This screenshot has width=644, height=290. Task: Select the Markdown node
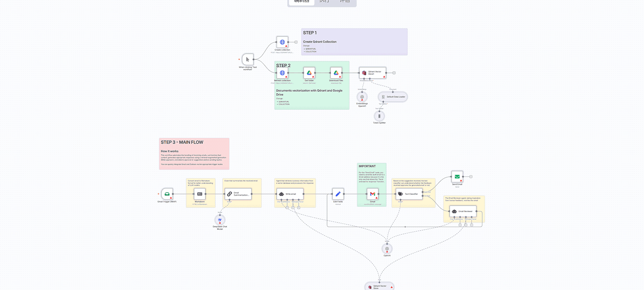(x=200, y=194)
